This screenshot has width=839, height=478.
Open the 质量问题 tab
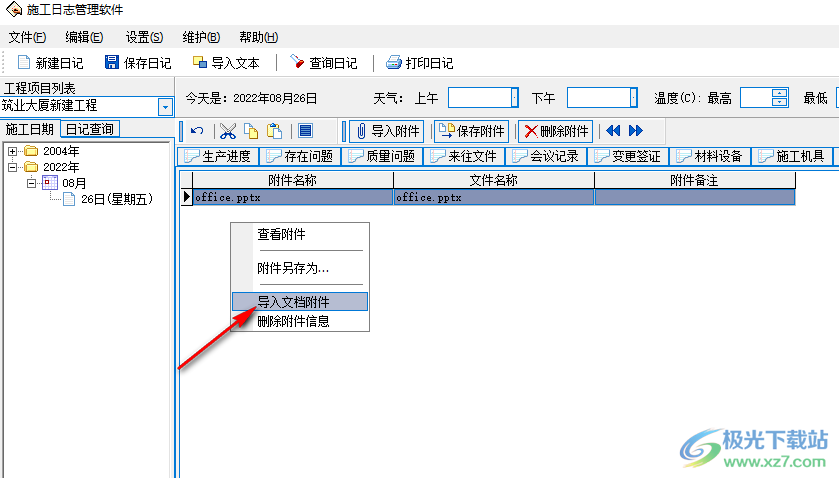[382, 156]
